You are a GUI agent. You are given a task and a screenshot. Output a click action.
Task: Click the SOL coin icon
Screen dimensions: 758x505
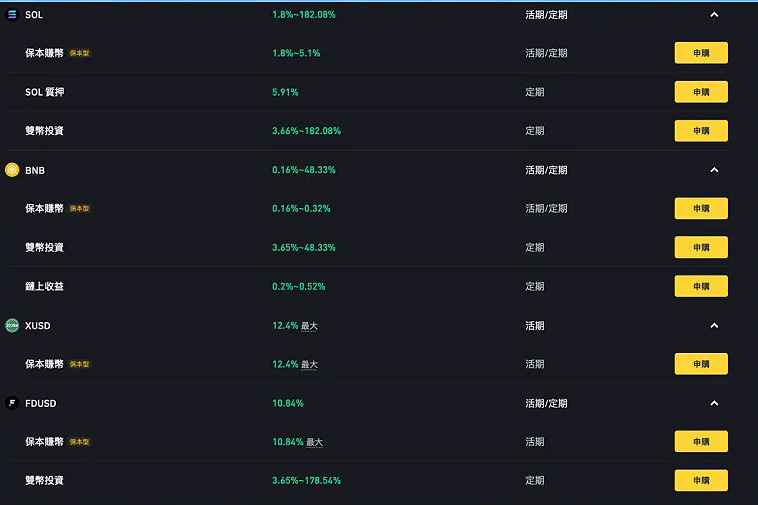point(12,15)
